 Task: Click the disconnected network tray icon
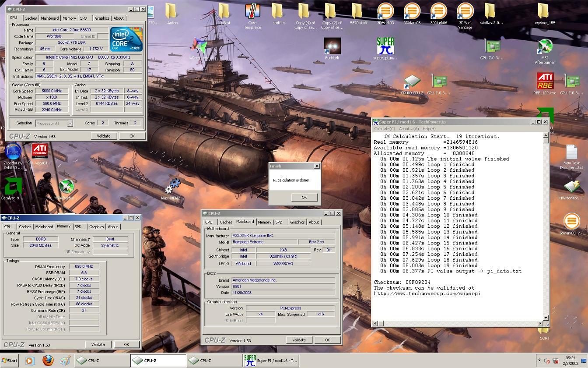pyautogui.click(x=555, y=361)
